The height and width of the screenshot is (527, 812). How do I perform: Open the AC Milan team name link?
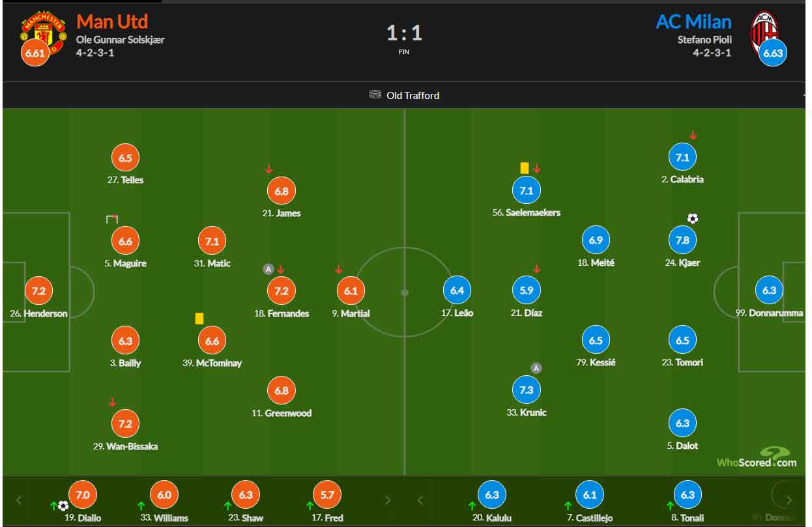click(693, 21)
